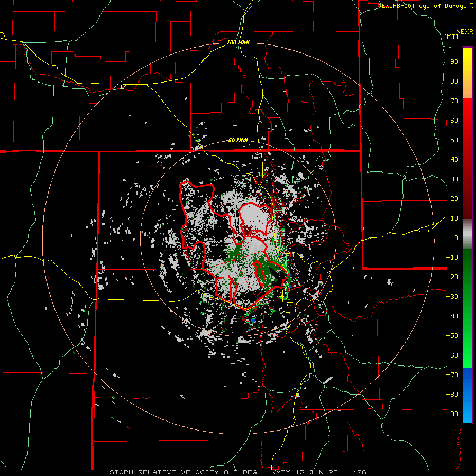Viewport: 476px width, 476px height.
Task: Click the -60 value on velocity scale
Action: (x=452, y=355)
